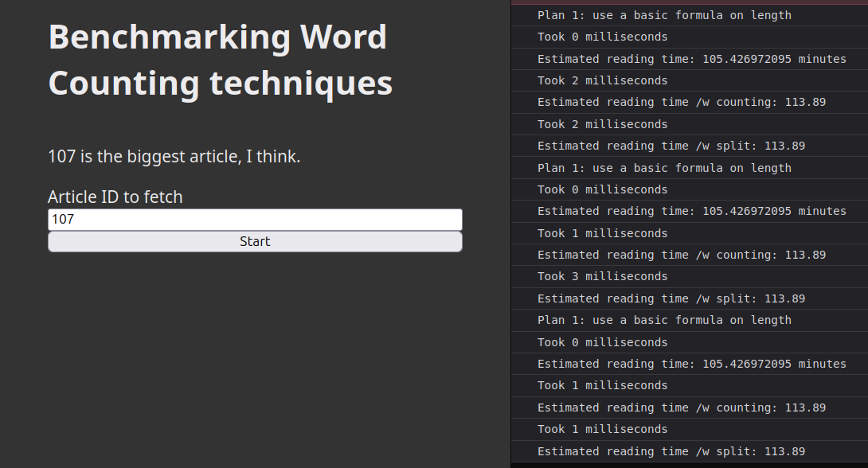This screenshot has width=868, height=468.
Task: Select the final '/w split: 113.89' log entry
Action: pyautogui.click(x=671, y=451)
